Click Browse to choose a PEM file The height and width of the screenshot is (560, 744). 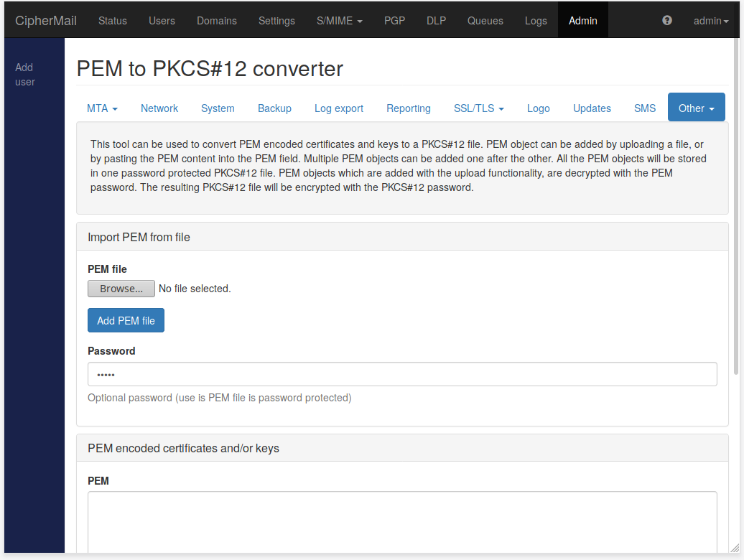[121, 289]
